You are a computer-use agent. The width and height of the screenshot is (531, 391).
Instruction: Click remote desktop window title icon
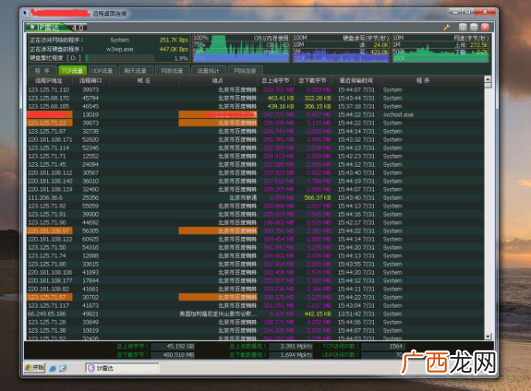tap(27, 14)
